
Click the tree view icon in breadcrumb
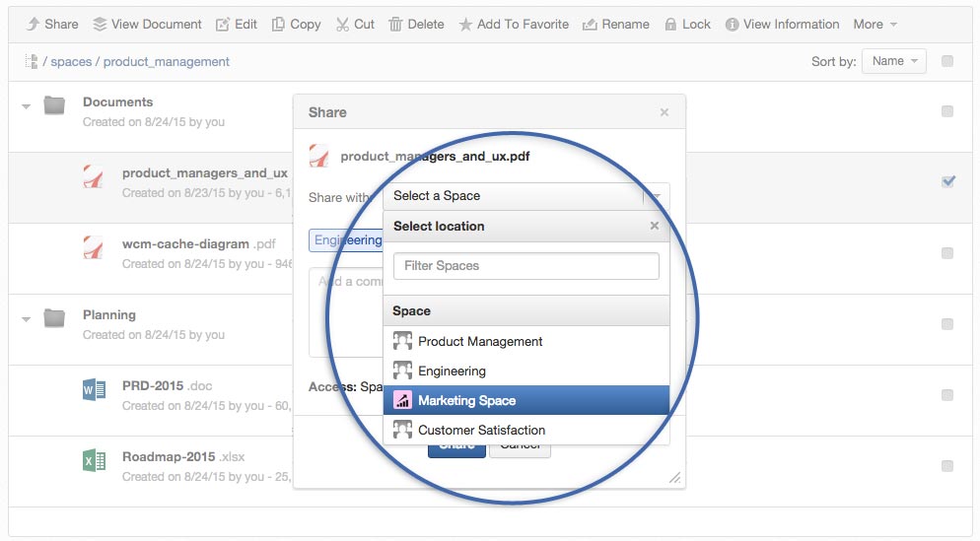pos(32,61)
